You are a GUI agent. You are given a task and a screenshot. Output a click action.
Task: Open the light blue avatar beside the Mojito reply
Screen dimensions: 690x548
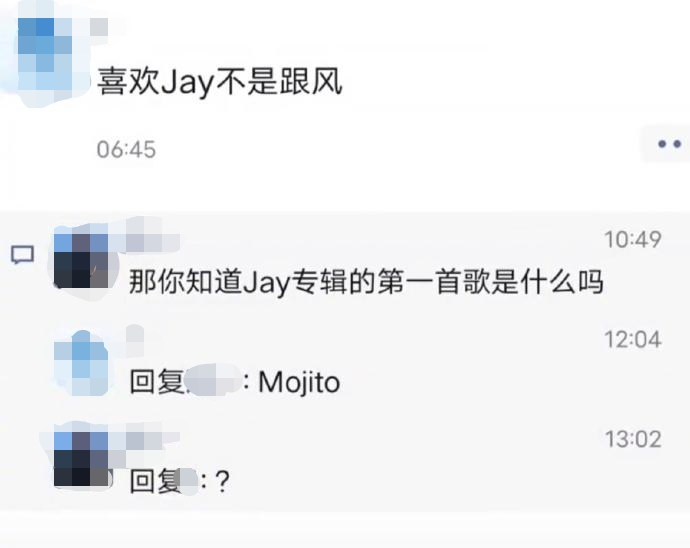(x=81, y=363)
